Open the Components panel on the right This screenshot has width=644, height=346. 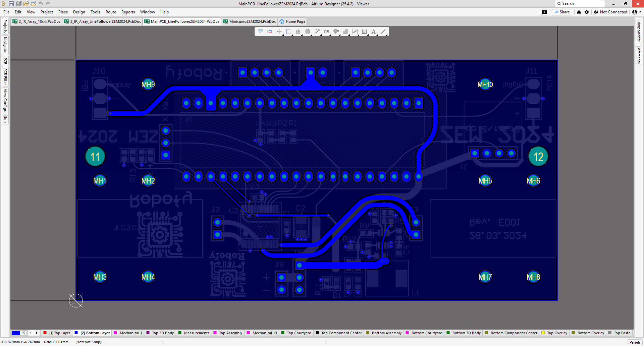[639, 30]
